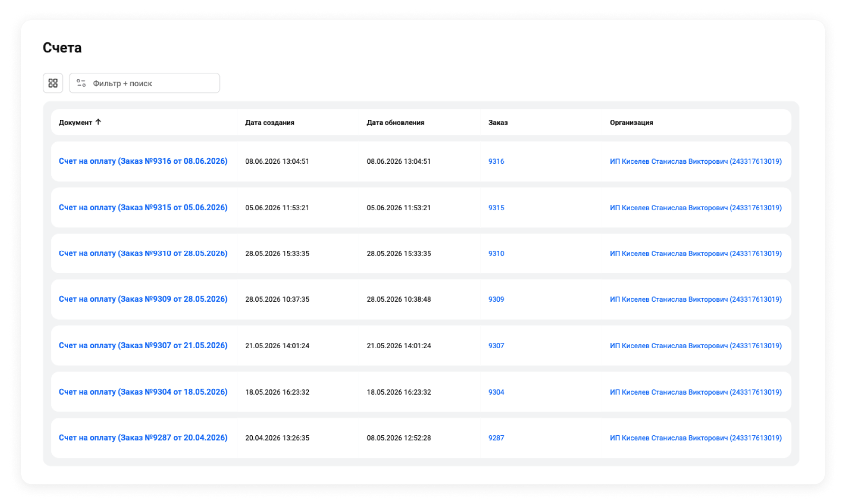
Task: Sort by the Дата обновления column header
Action: [396, 123]
